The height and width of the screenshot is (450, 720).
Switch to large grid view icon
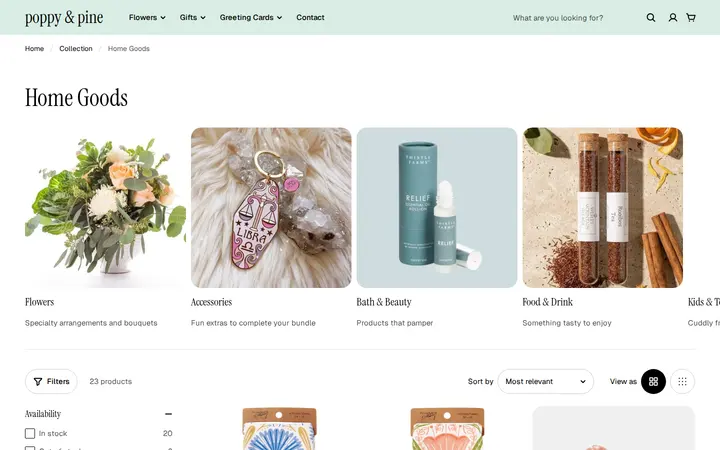pyautogui.click(x=653, y=382)
